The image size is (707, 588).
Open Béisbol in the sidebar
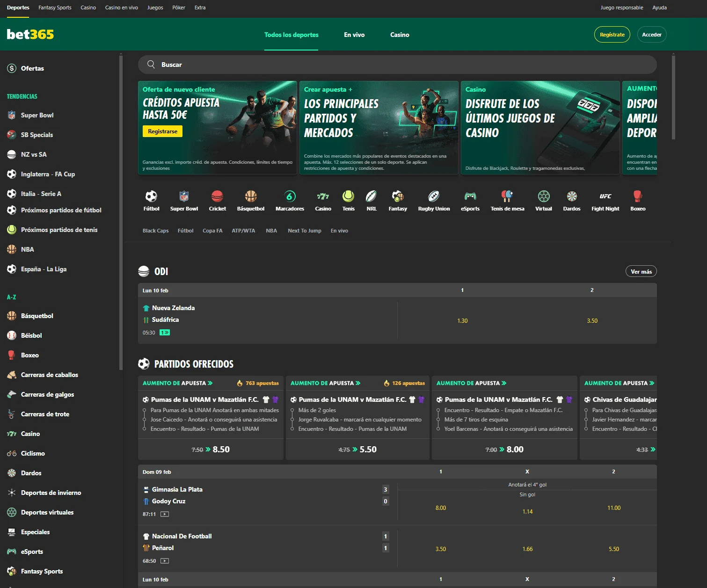tap(31, 335)
